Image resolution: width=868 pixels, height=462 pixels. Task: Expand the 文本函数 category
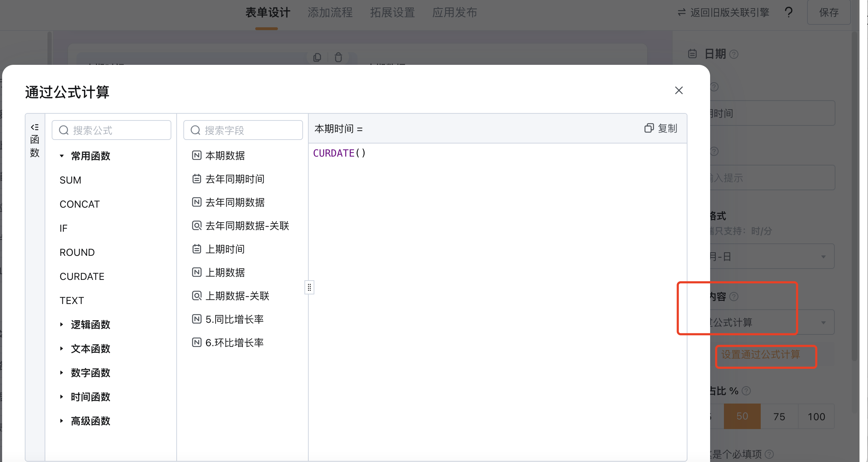62,349
